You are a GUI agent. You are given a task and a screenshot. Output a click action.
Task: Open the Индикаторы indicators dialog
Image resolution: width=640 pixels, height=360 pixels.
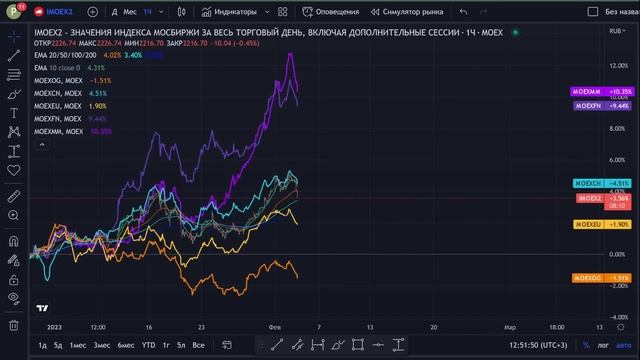click(229, 12)
